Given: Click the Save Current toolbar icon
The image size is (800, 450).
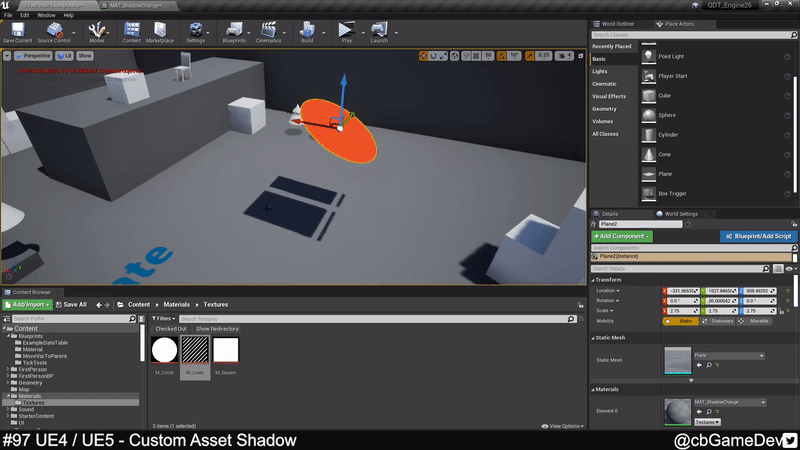Looking at the screenshot, I should click(x=17, y=31).
